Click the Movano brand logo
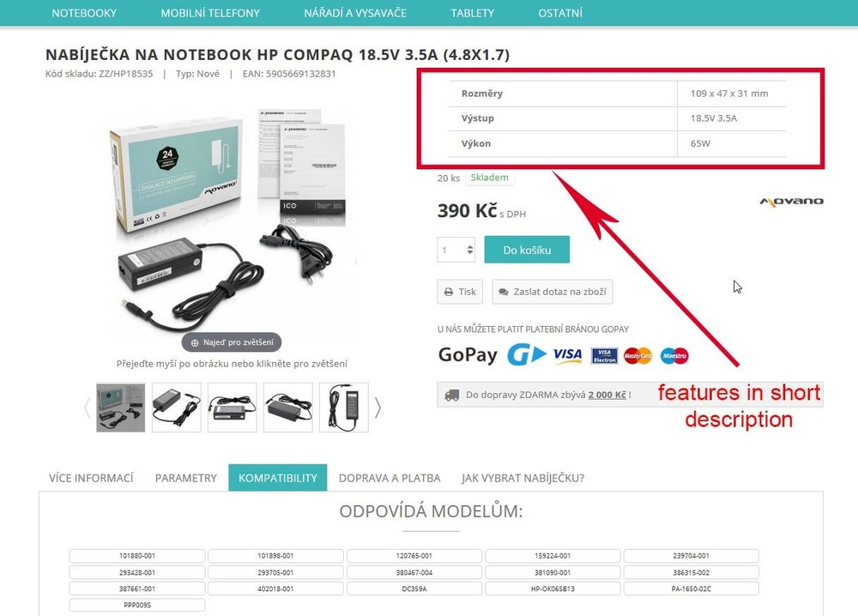This screenshot has height=616, width=858. click(791, 202)
